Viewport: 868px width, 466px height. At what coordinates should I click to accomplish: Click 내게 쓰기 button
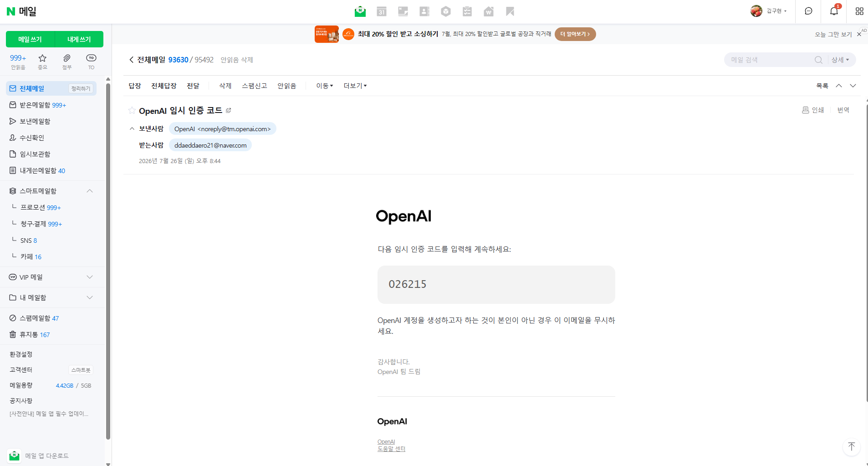pyautogui.click(x=79, y=39)
